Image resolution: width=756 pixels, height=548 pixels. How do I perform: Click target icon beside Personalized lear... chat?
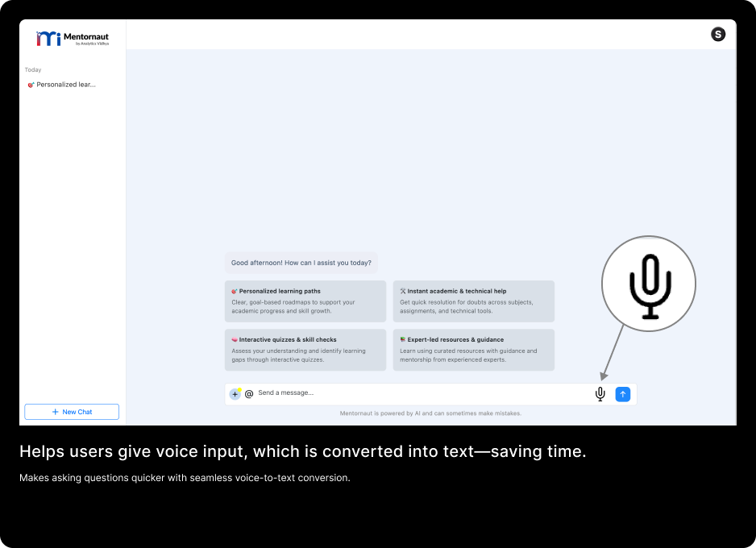pos(31,85)
